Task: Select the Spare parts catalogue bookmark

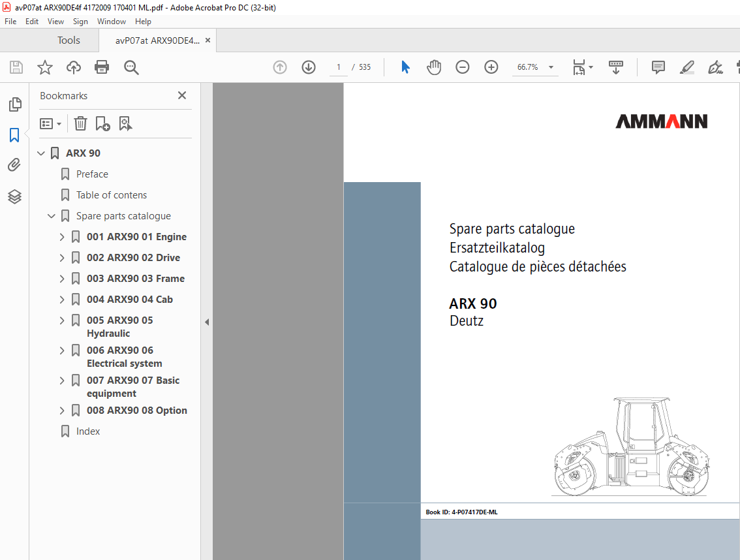Action: coord(123,216)
